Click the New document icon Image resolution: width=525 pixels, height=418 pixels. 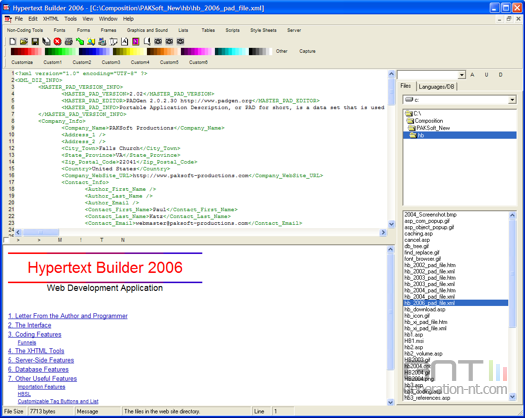click(13, 42)
